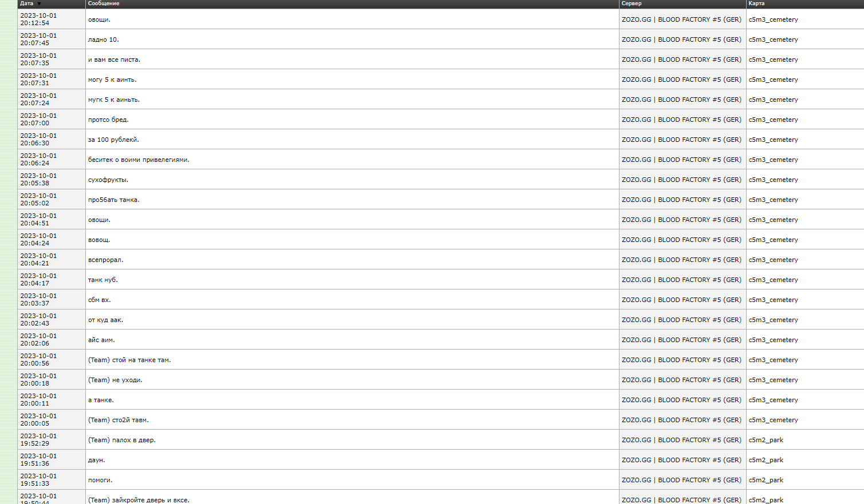Select the message 'про56ать танка.'
Screen dimensions: 864x504
(x=113, y=200)
